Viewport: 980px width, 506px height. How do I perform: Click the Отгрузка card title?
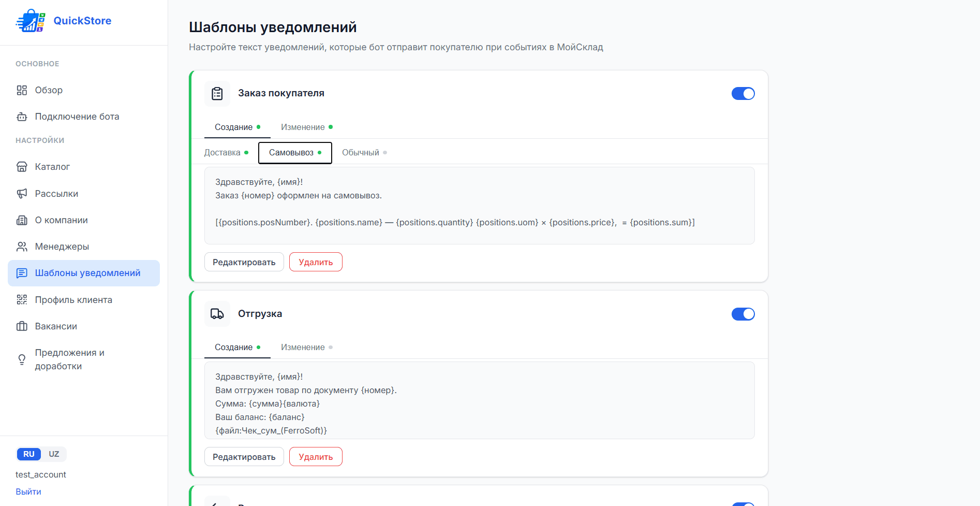[x=260, y=314]
